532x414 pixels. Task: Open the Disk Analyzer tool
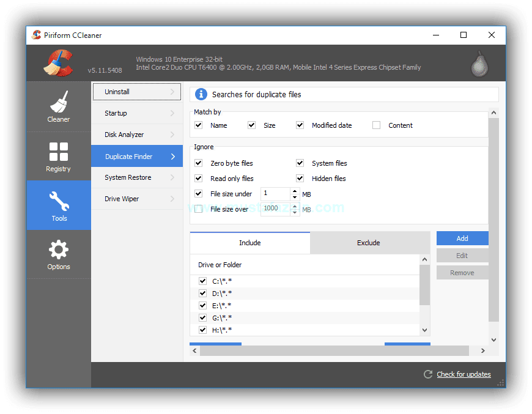click(x=137, y=135)
